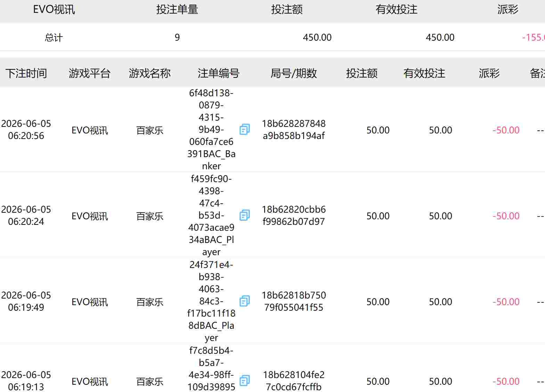This screenshot has height=392, width=545.
Task: Click the 游戏名称 column header
Action: click(x=150, y=73)
